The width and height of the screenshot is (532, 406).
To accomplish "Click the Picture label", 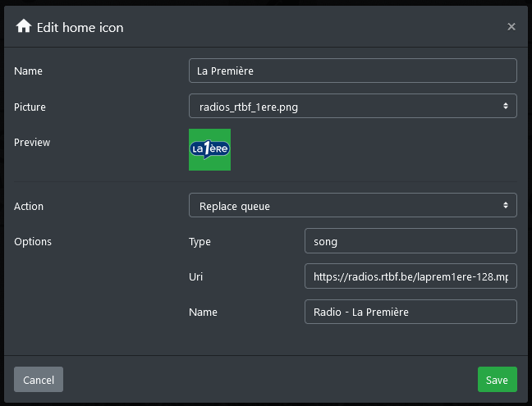I will (30, 107).
